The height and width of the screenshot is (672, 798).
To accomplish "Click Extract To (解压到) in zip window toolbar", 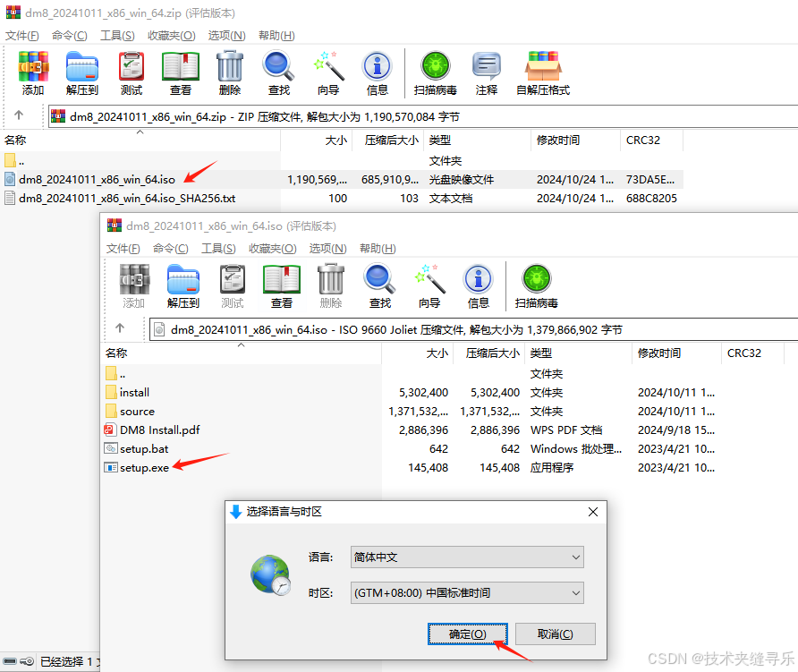I will pos(82,72).
